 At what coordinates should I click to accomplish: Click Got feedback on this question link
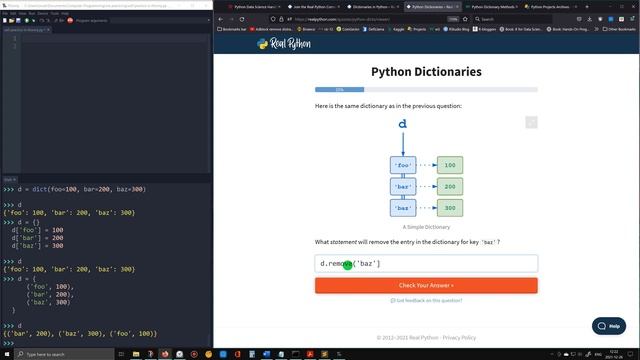click(x=426, y=300)
